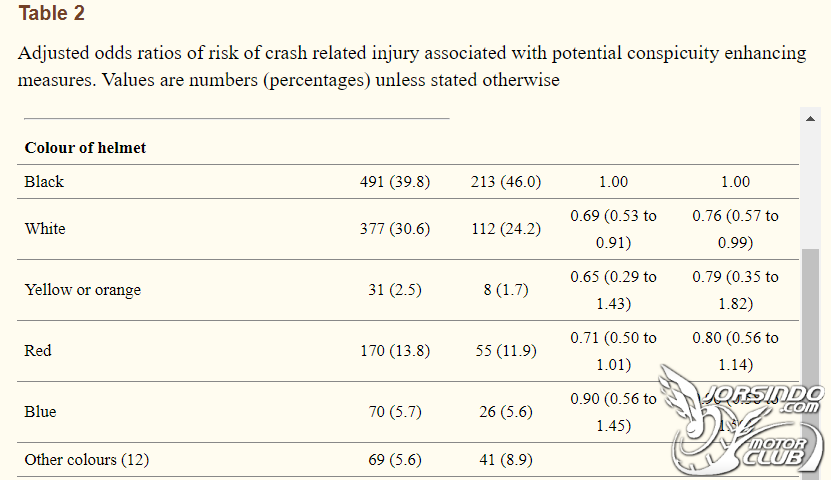Select the Black row label
831x480 pixels.
(x=44, y=182)
